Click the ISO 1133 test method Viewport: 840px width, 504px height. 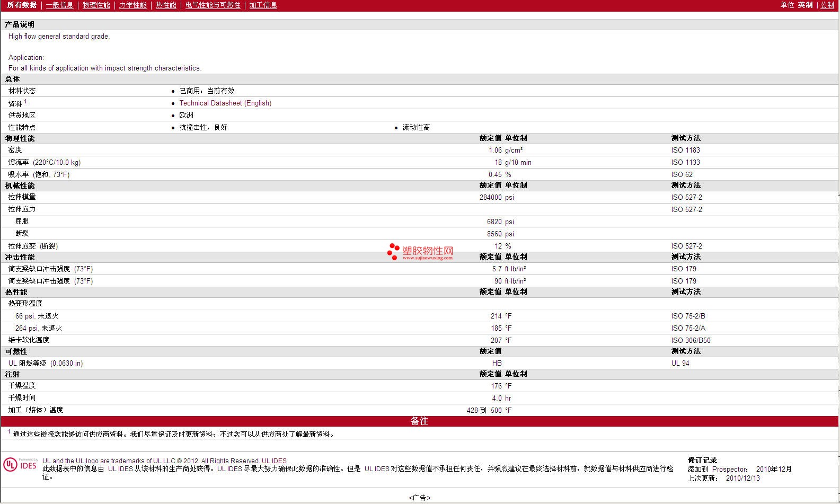[x=686, y=163]
